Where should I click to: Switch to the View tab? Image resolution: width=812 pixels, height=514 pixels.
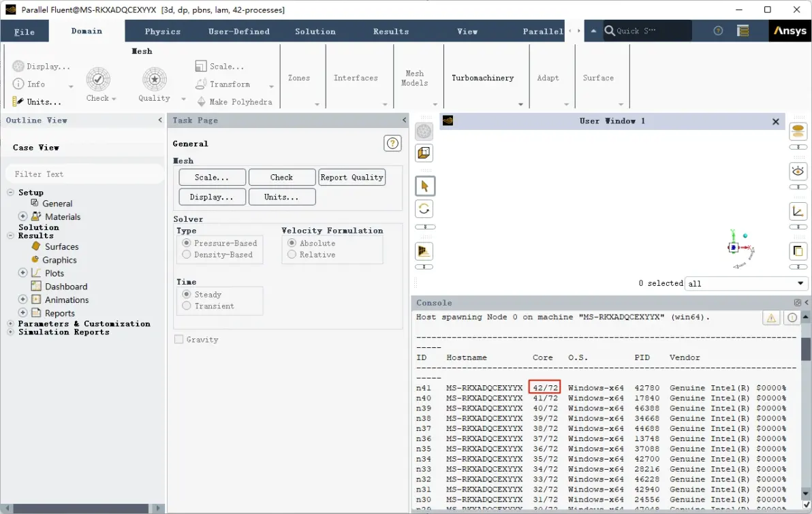[467, 31]
